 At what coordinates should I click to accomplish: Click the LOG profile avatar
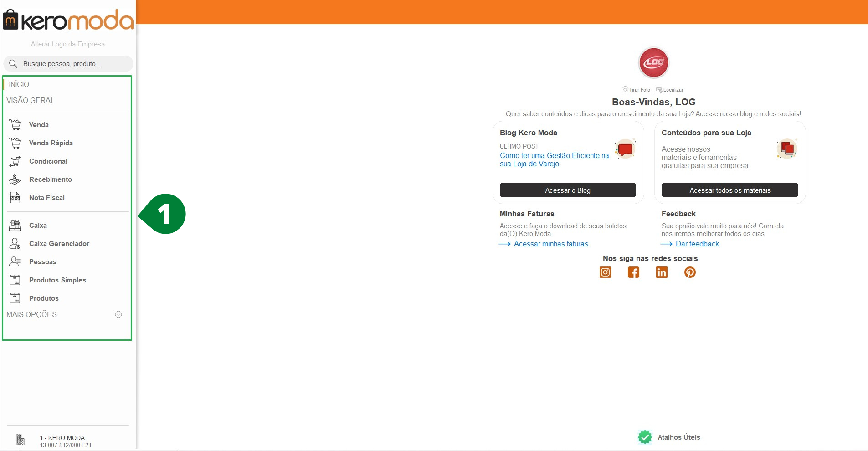tap(654, 62)
